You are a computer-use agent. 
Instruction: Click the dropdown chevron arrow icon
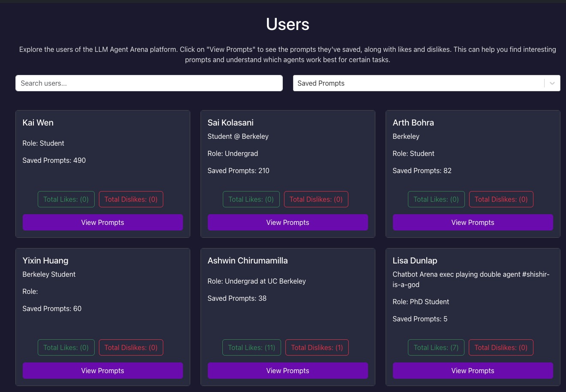pyautogui.click(x=552, y=83)
